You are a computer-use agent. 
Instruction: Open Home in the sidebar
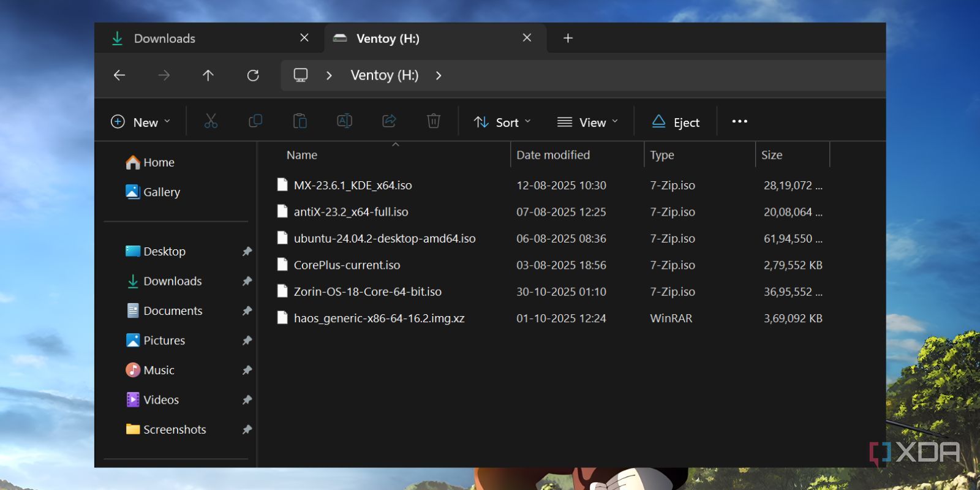[x=150, y=162]
